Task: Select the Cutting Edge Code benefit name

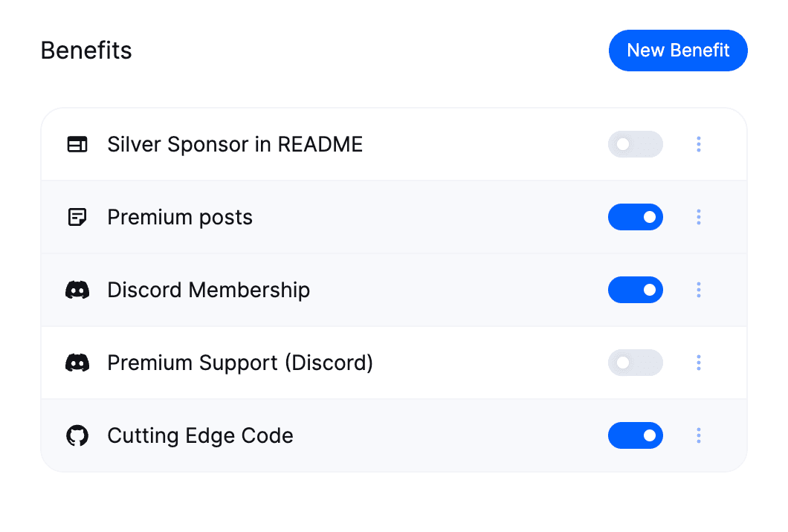Action: pos(200,435)
